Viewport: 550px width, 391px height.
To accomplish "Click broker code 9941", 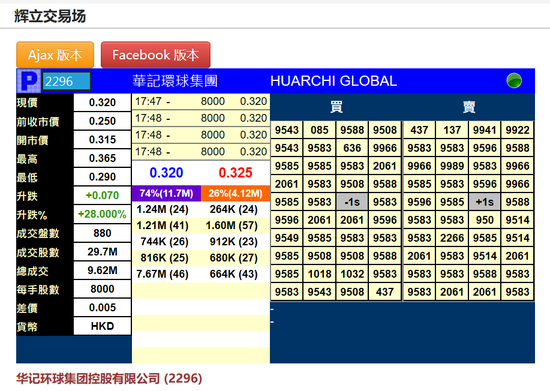I will pyautogui.click(x=484, y=130).
